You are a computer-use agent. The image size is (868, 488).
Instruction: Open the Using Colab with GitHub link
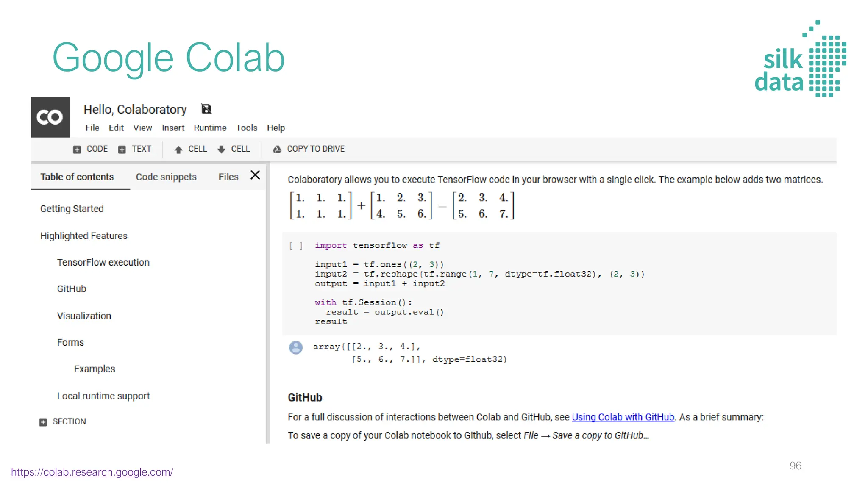coord(623,417)
